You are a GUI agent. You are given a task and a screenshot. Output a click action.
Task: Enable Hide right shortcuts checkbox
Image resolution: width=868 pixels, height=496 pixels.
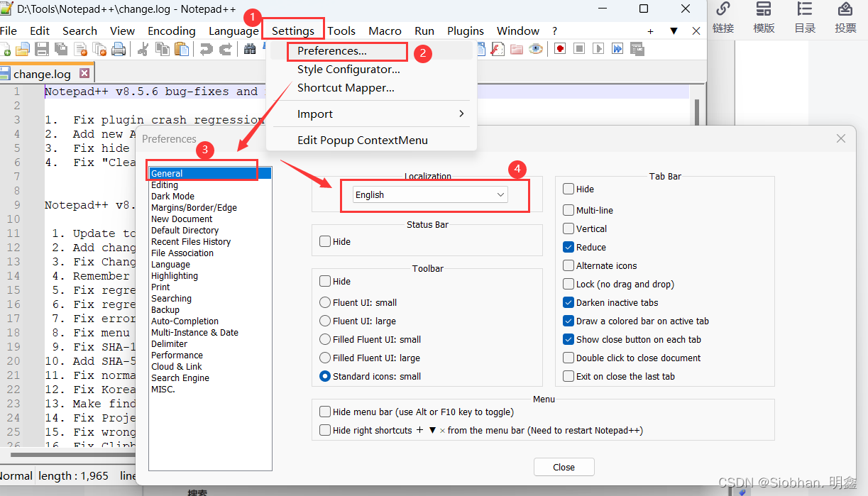[x=325, y=430]
